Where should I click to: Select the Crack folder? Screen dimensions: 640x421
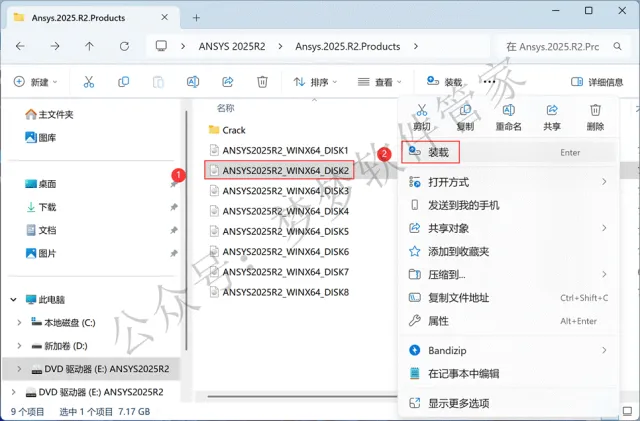point(227,130)
